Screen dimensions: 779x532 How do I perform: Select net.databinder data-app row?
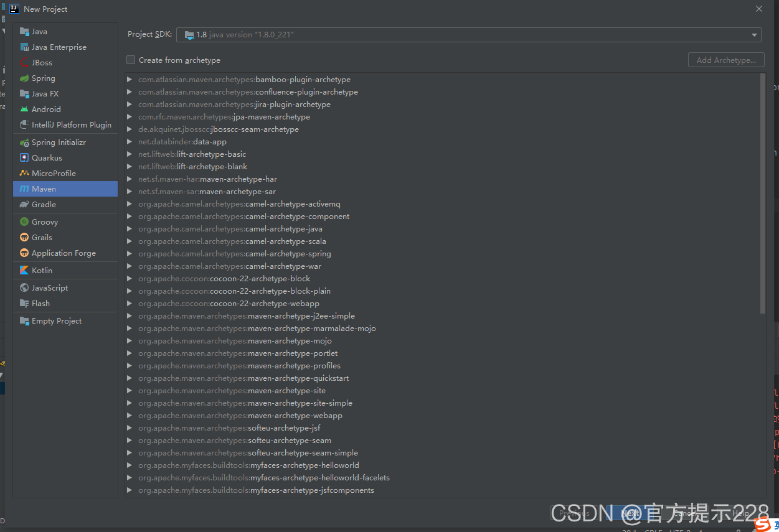pos(443,142)
